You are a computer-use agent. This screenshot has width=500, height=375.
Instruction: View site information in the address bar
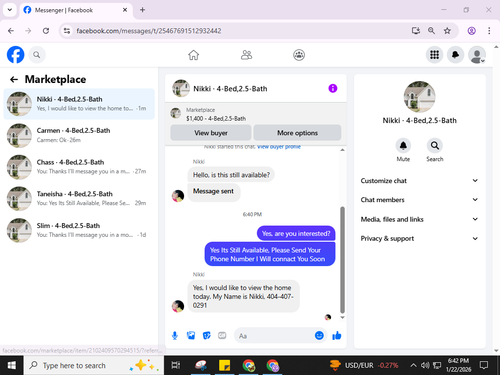[x=67, y=31]
